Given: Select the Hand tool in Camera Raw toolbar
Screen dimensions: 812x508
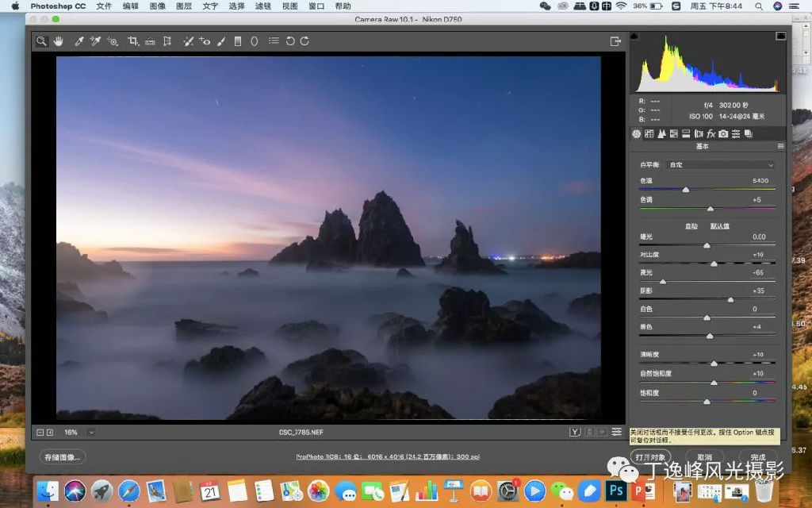Looking at the screenshot, I should 58,41.
